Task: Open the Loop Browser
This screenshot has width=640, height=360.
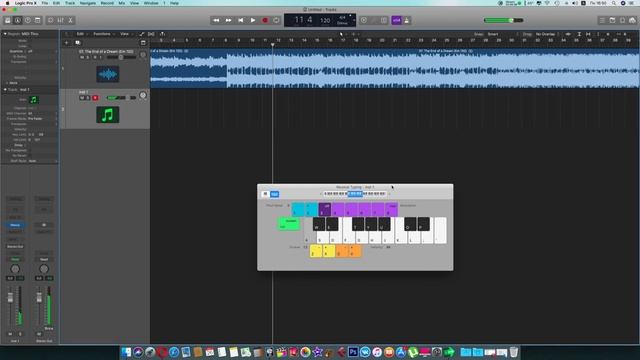Action: pos(622,20)
